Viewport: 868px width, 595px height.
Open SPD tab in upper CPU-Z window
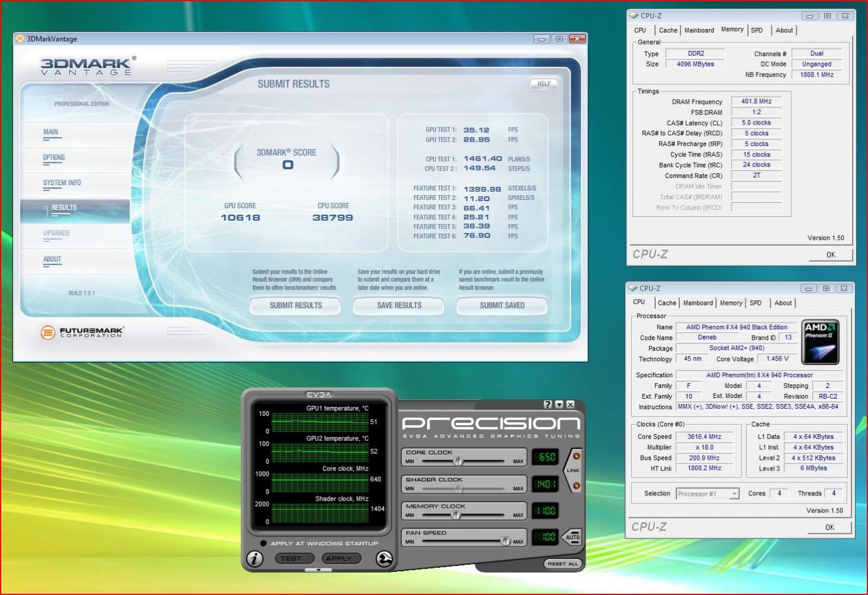click(757, 30)
